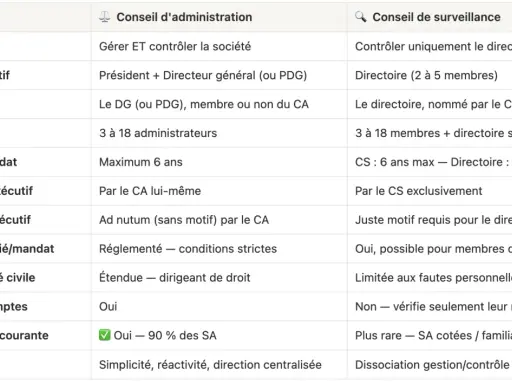Click cell 'Par le CA lui-même'

coord(220,191)
